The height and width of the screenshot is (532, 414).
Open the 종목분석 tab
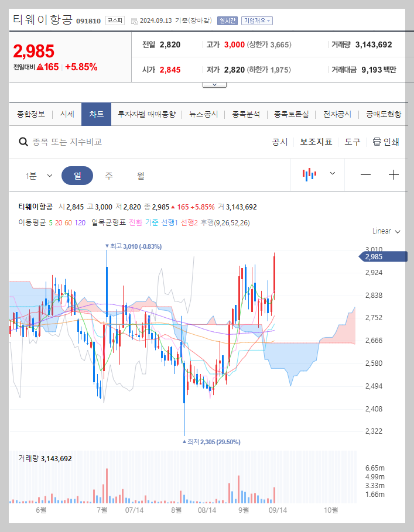246,114
